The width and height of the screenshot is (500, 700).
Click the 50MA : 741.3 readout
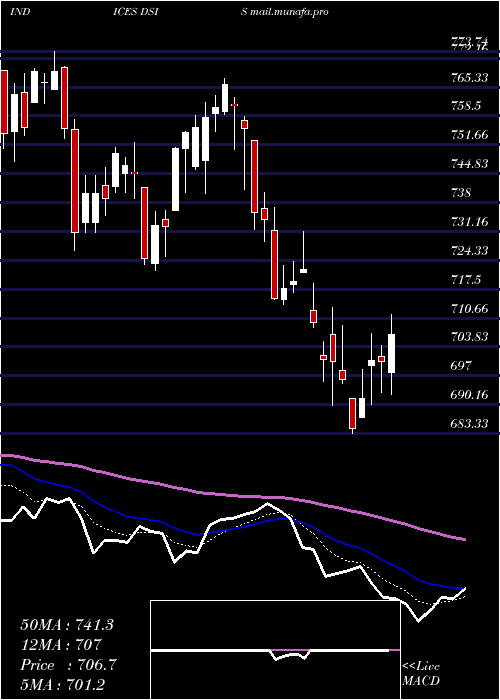67,625
